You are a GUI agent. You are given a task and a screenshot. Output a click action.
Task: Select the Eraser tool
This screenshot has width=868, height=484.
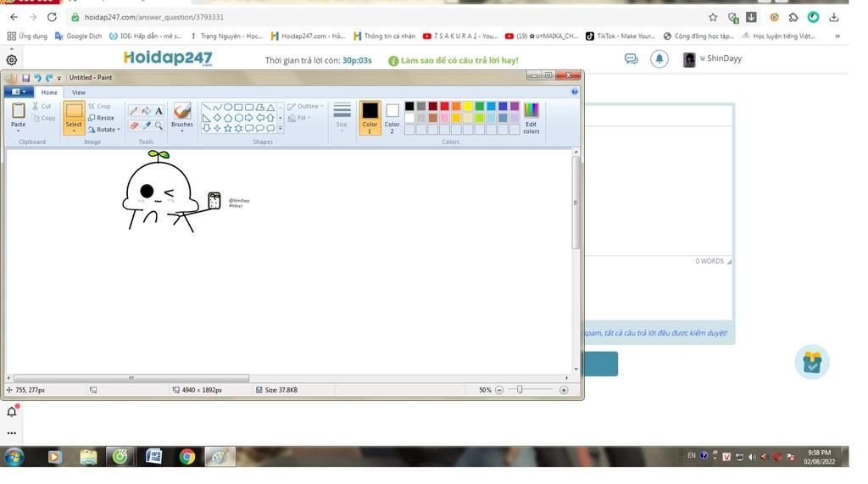click(134, 125)
